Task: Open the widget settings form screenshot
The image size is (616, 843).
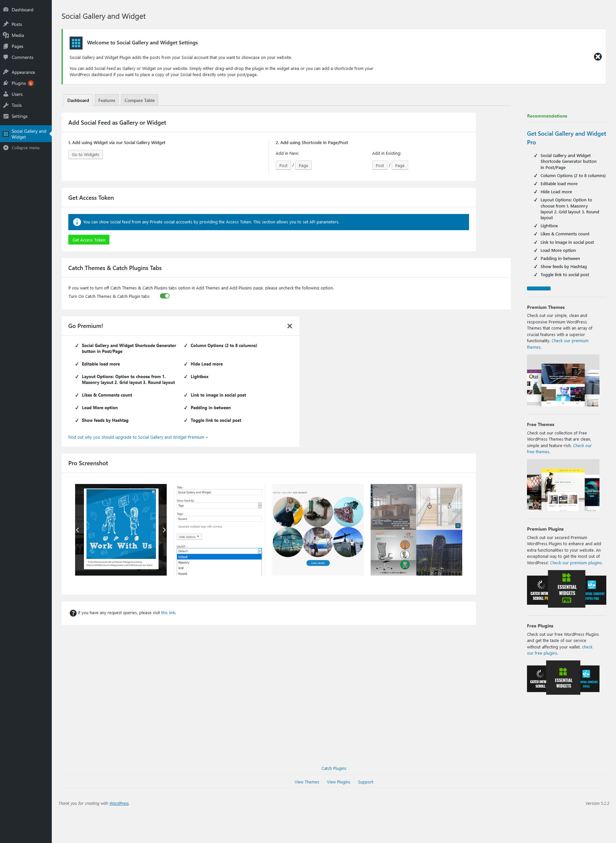Action: 219,530
